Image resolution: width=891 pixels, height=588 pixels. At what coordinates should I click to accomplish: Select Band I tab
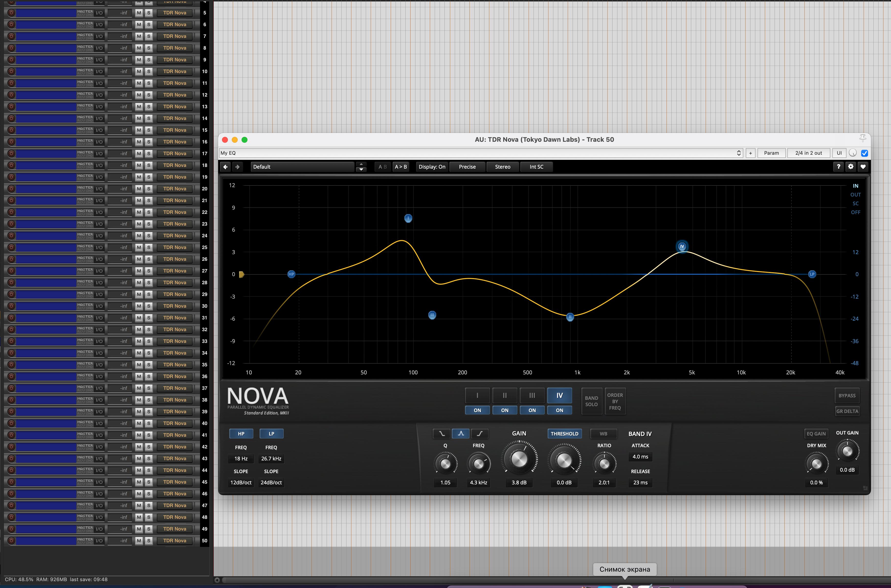(477, 395)
